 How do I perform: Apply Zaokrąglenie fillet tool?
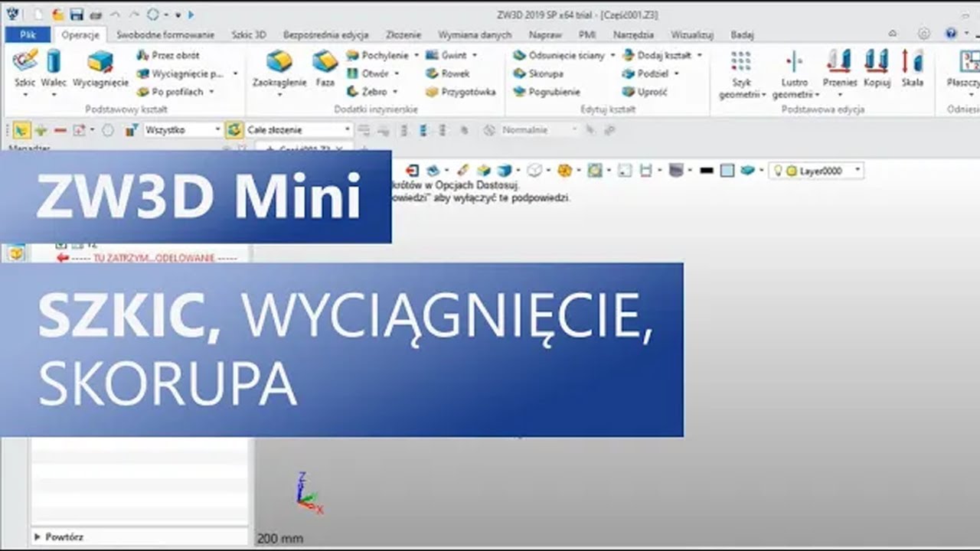(279, 69)
